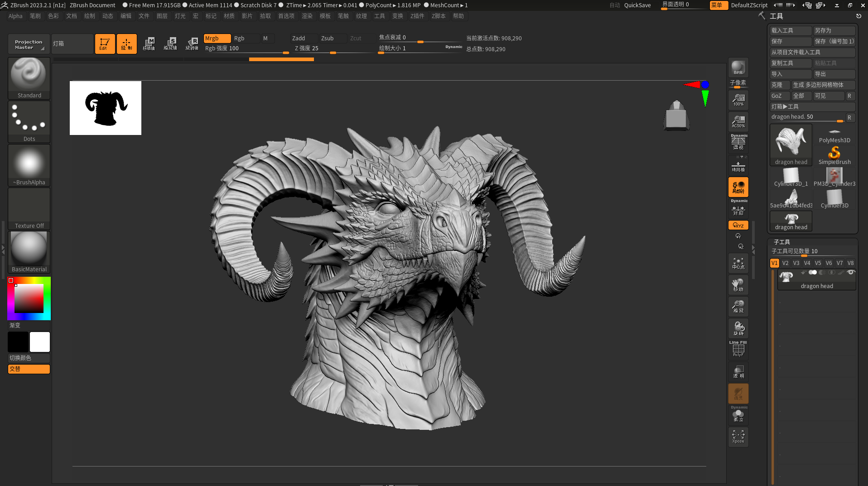Click the GoZ export button
The height and width of the screenshot is (486, 868).
click(779, 96)
